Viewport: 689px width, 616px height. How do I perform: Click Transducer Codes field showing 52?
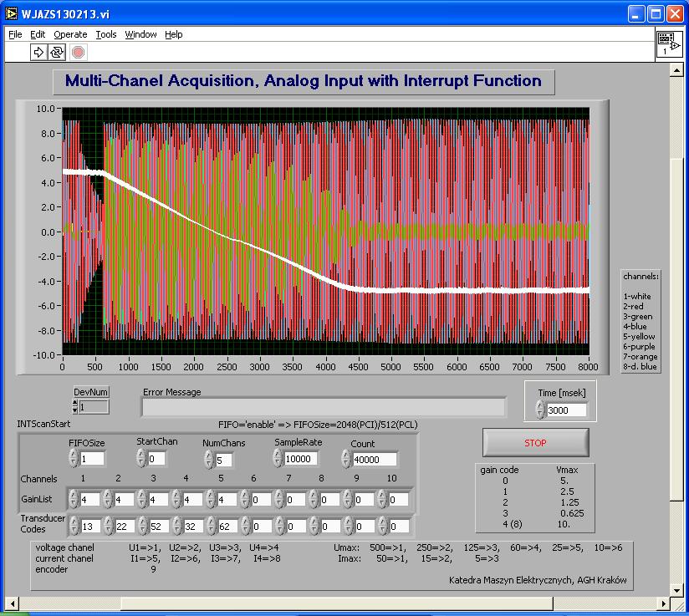coord(160,526)
